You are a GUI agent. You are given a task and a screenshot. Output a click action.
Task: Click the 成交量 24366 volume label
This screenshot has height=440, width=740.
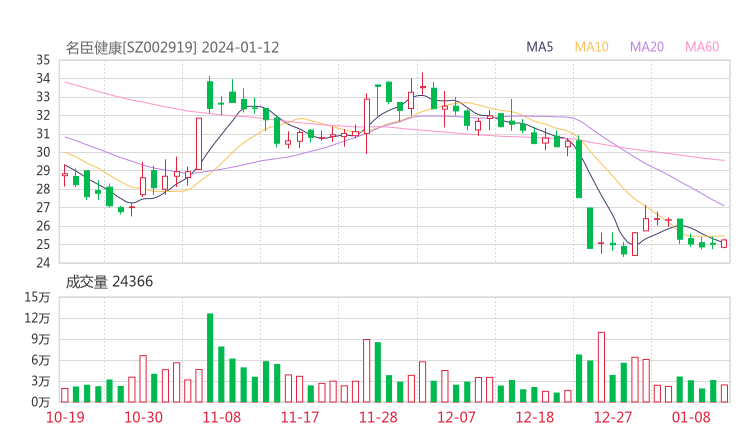pos(109,282)
